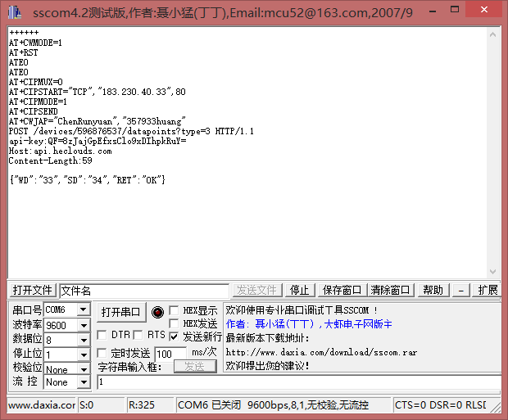Viewport: 508px width, 420px height.
Task: Enable the RTS checkbox
Action: [x=138, y=335]
